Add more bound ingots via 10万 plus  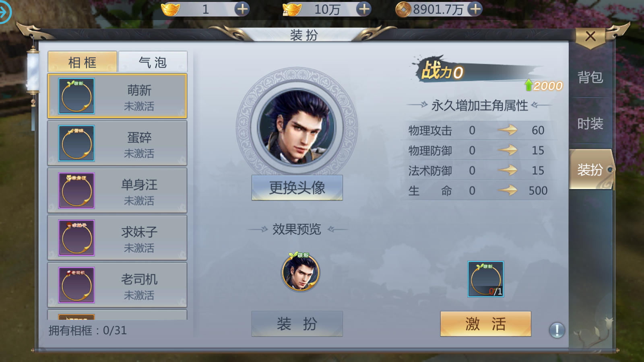coord(364,9)
